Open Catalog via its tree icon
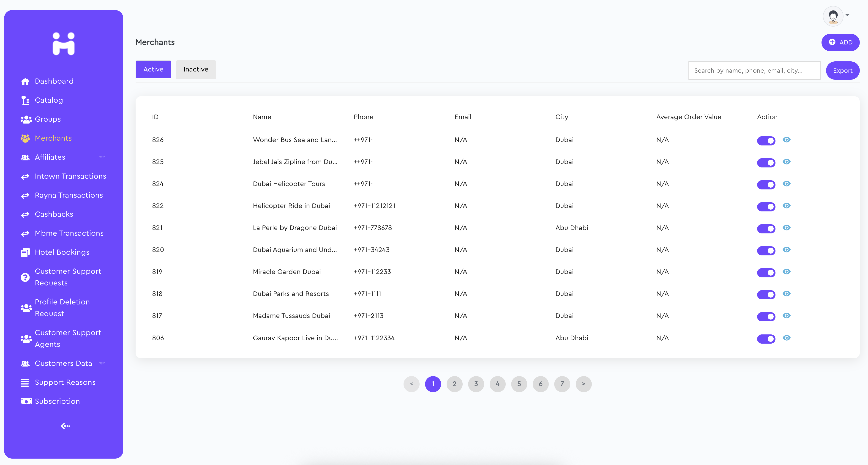The width and height of the screenshot is (868, 465). coord(25,100)
